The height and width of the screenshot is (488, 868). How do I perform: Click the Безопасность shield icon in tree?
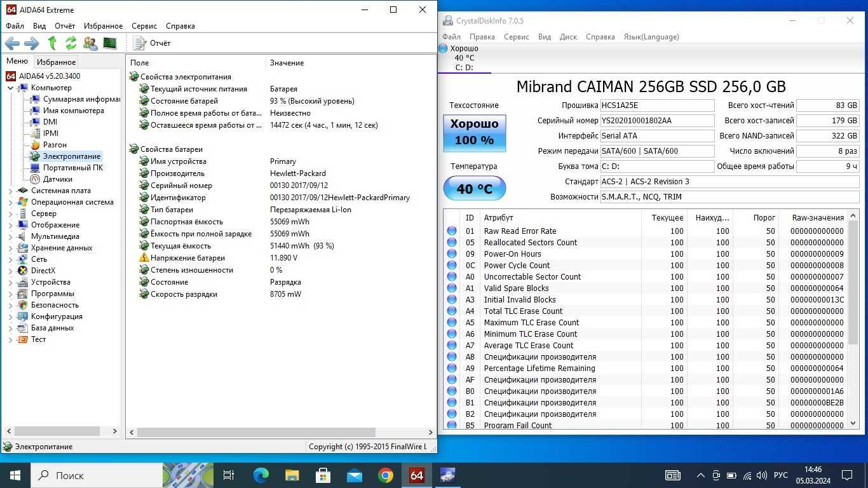23,305
